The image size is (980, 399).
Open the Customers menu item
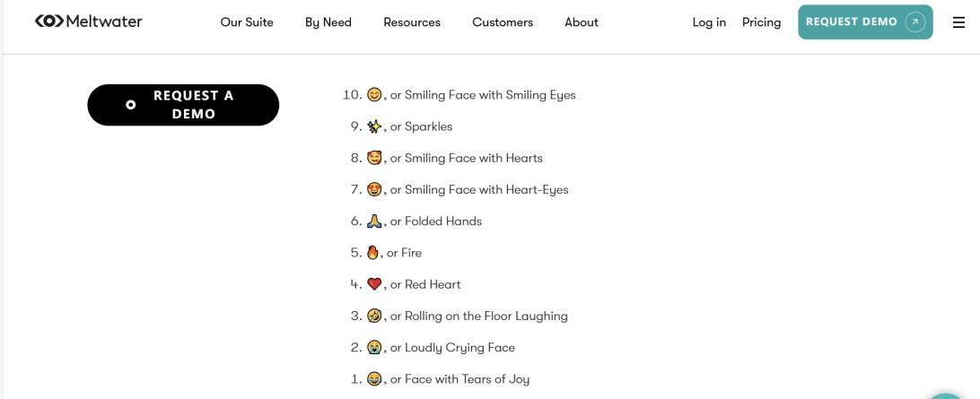[x=503, y=22]
